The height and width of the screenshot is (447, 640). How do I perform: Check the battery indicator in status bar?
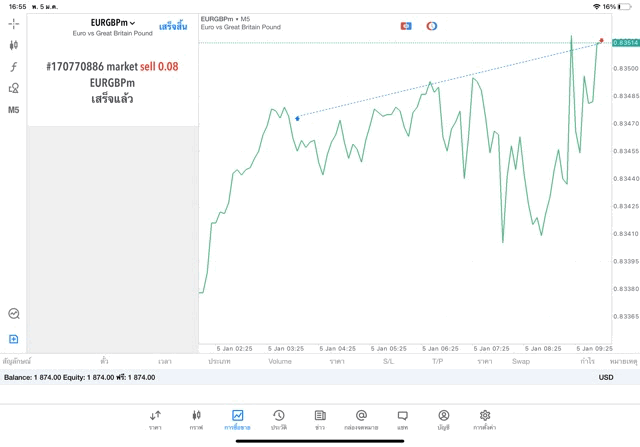click(x=624, y=7)
